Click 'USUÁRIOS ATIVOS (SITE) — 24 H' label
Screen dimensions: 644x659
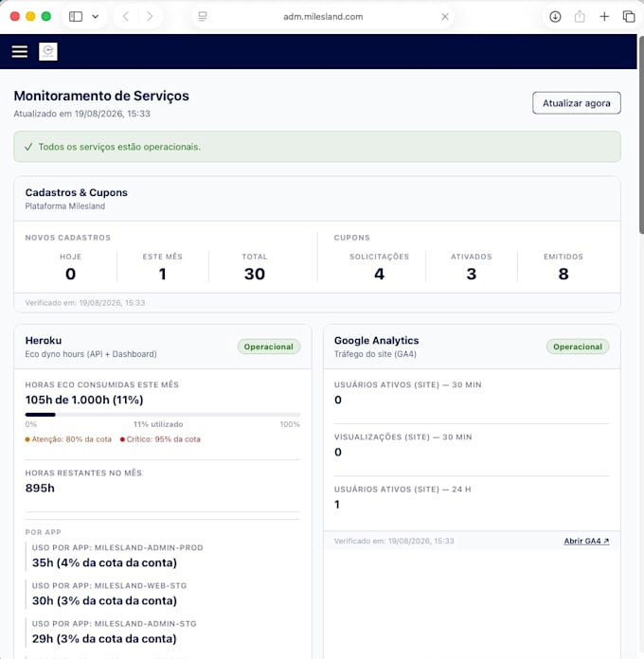(402, 490)
